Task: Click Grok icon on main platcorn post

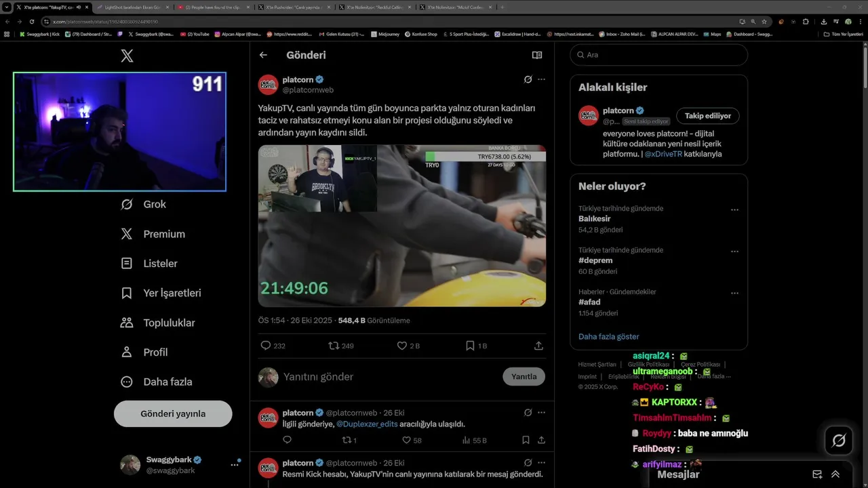Action: pyautogui.click(x=528, y=79)
